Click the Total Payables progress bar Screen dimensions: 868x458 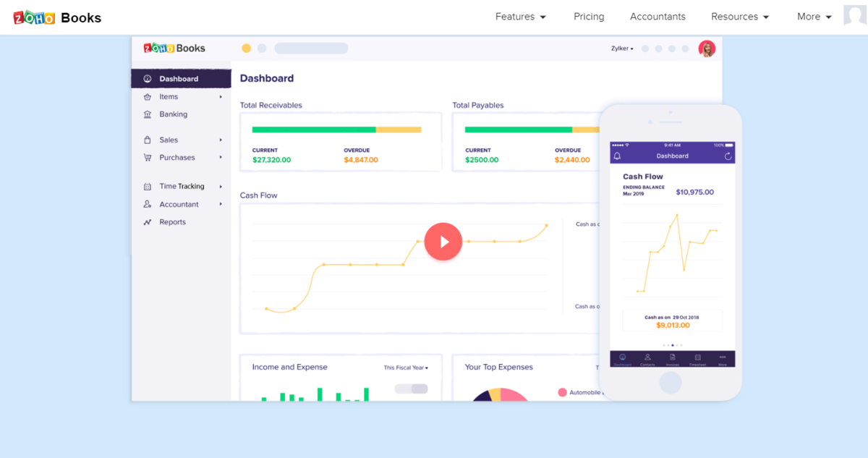532,130
